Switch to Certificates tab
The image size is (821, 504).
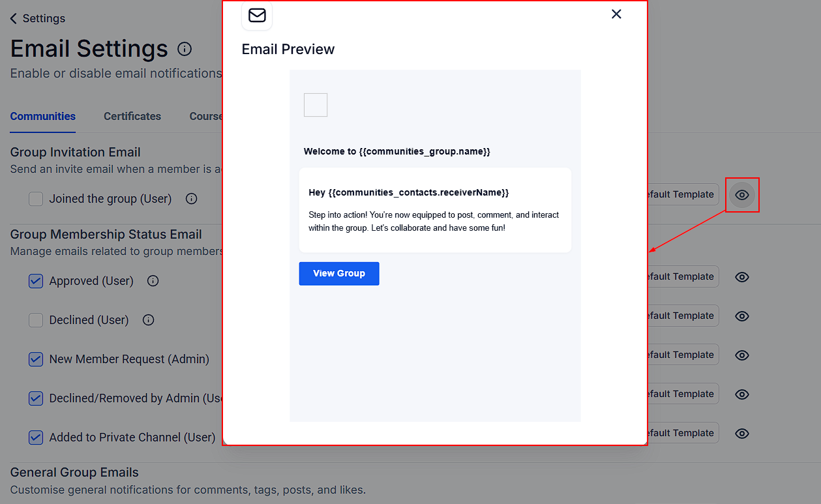click(x=132, y=116)
